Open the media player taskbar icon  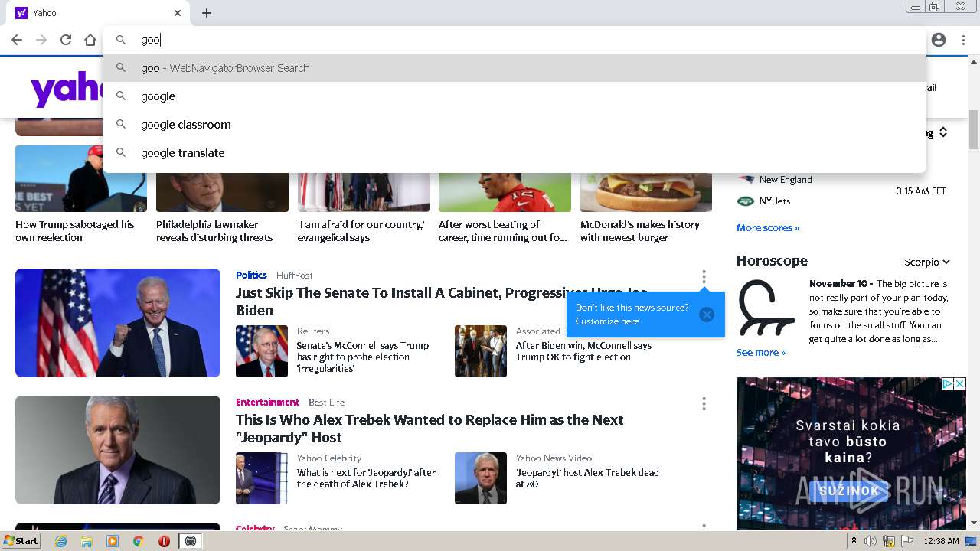point(113,541)
